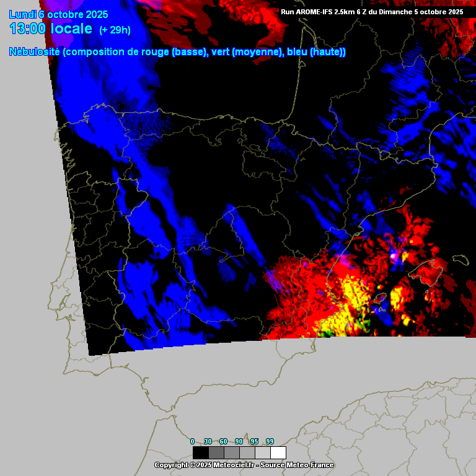Click the black 0% legend swatch
The height and width of the screenshot is (476, 476).
(x=200, y=452)
